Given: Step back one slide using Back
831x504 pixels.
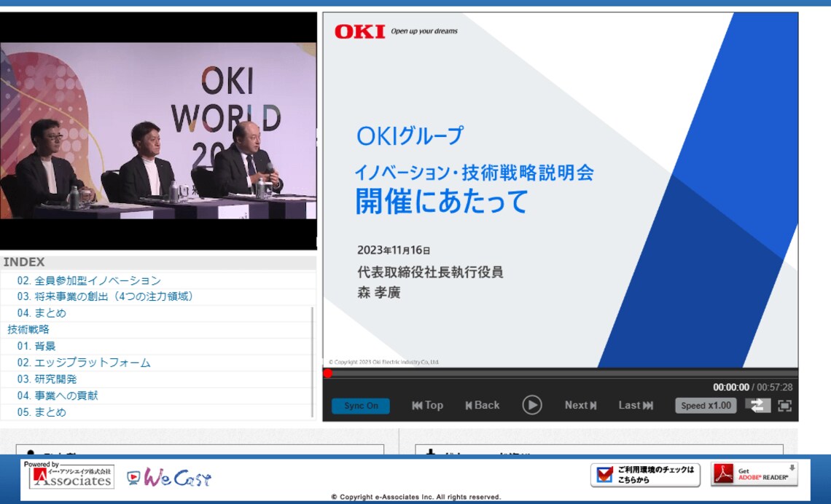Looking at the screenshot, I should pyautogui.click(x=483, y=405).
